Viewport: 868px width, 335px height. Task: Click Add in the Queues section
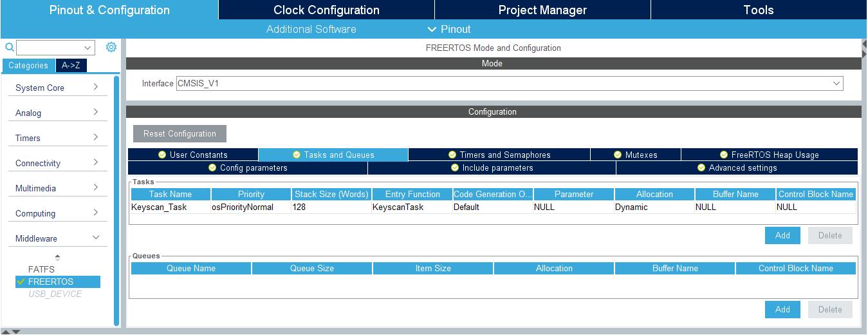pos(782,309)
